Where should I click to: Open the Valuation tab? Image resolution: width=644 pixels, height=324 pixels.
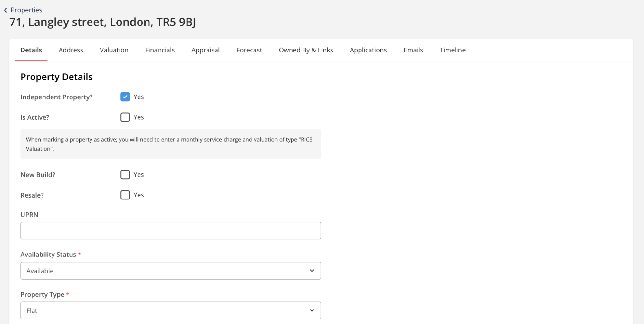click(x=114, y=50)
